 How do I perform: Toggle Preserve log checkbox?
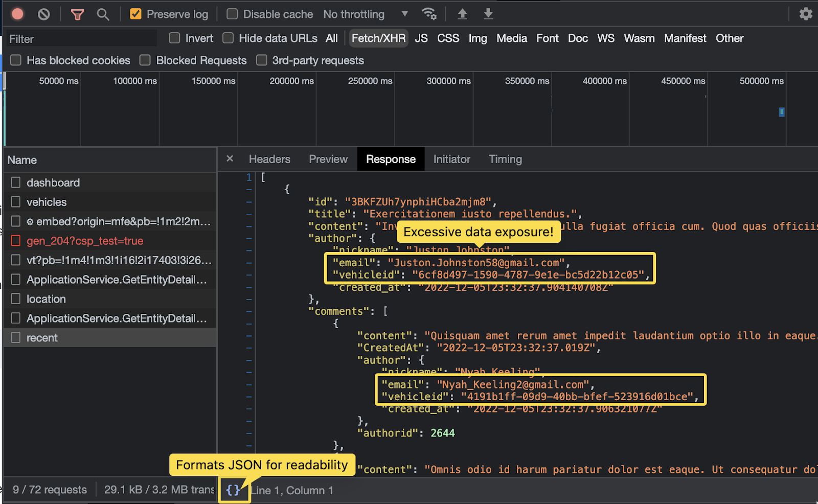click(x=135, y=14)
